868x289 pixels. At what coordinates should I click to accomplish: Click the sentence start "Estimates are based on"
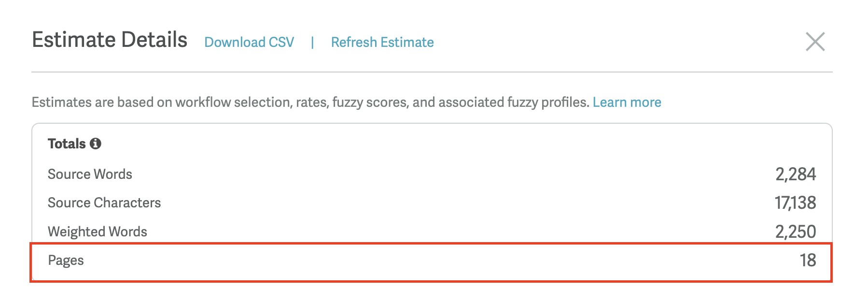click(101, 102)
